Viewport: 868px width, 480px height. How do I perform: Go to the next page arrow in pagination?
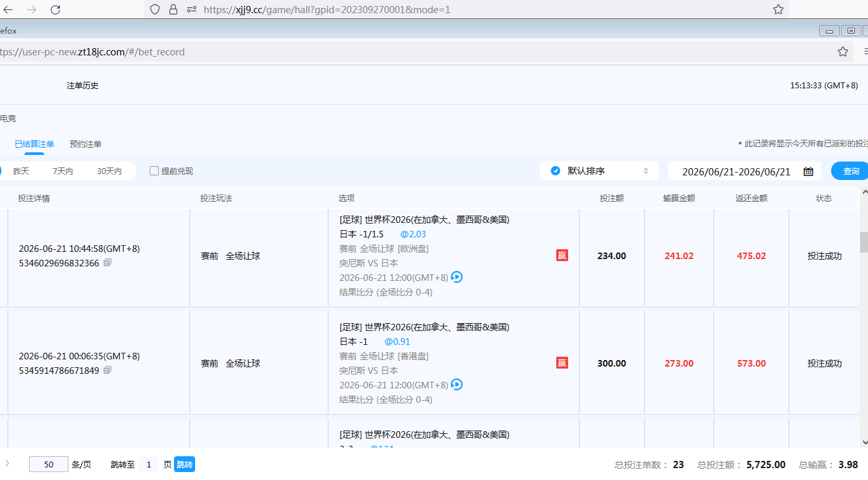pyautogui.click(x=7, y=464)
